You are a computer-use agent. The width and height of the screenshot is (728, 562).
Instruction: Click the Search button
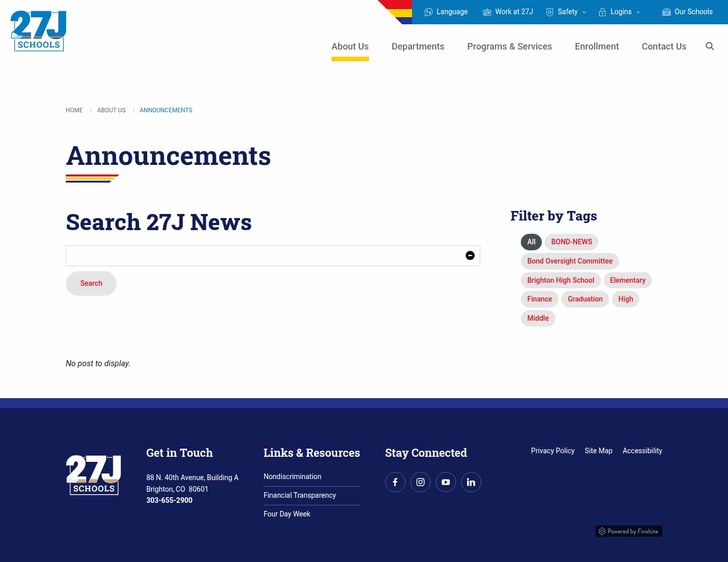click(x=91, y=283)
